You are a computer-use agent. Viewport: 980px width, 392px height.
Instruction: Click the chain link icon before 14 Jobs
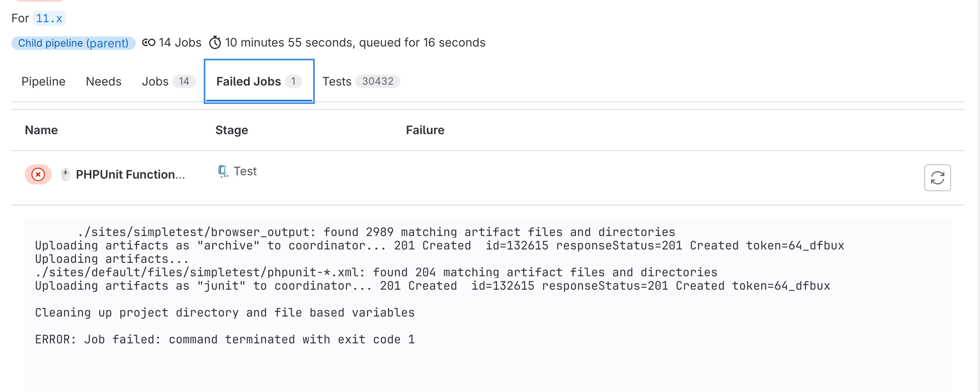click(149, 42)
